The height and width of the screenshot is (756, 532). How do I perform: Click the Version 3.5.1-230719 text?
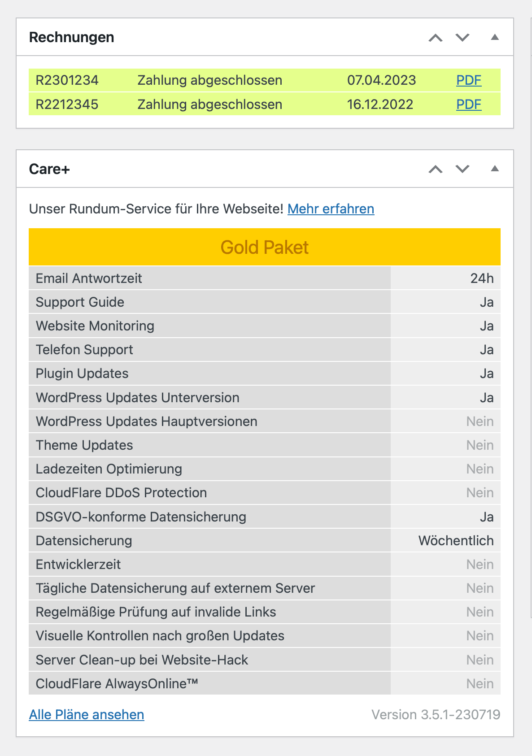436,714
